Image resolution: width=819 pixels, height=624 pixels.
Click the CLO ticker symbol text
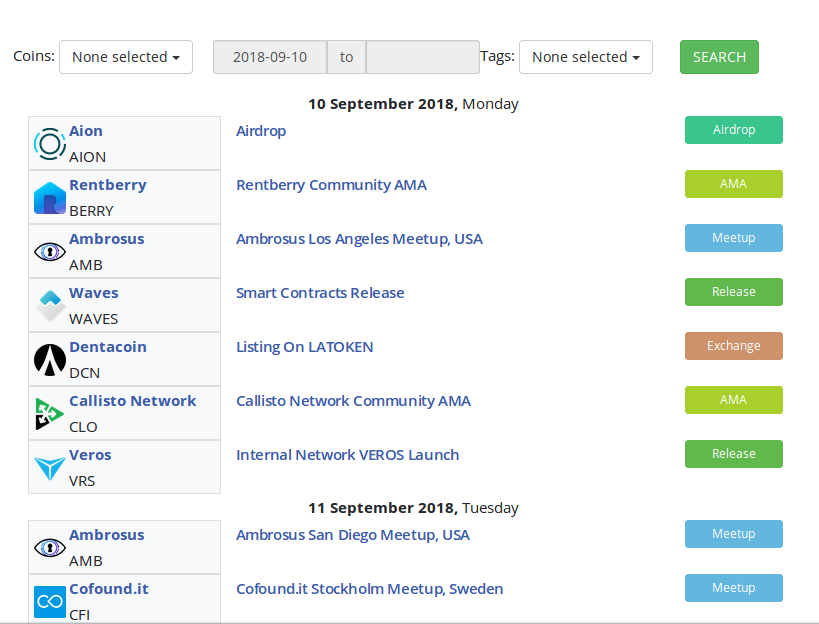(x=83, y=427)
